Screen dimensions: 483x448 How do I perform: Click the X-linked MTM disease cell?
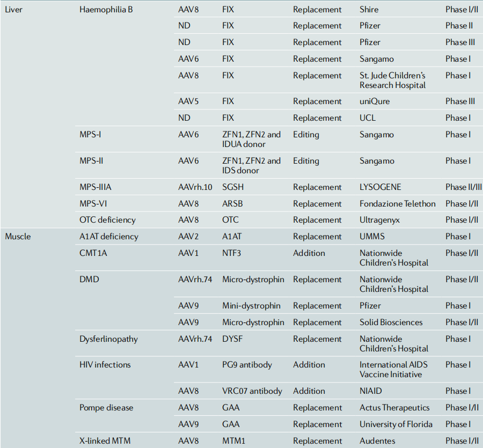click(x=105, y=441)
